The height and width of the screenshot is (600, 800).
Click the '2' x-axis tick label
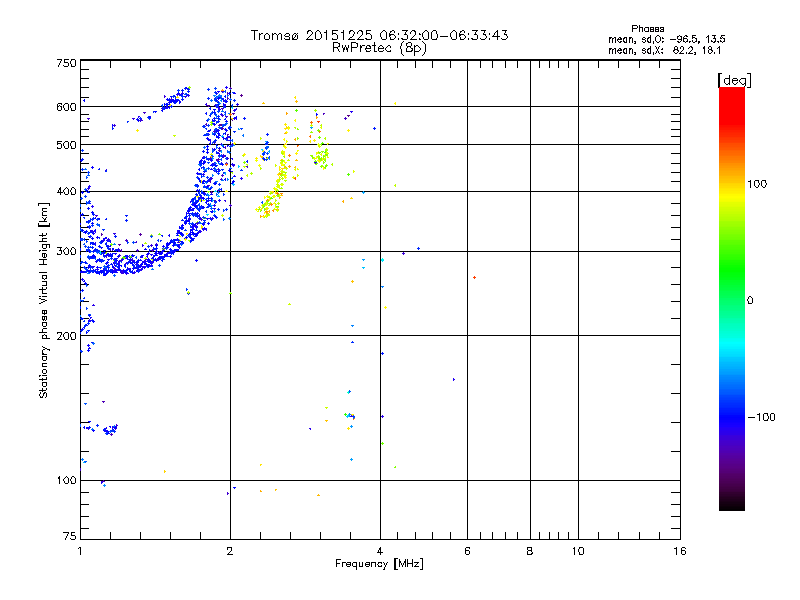tap(230, 551)
